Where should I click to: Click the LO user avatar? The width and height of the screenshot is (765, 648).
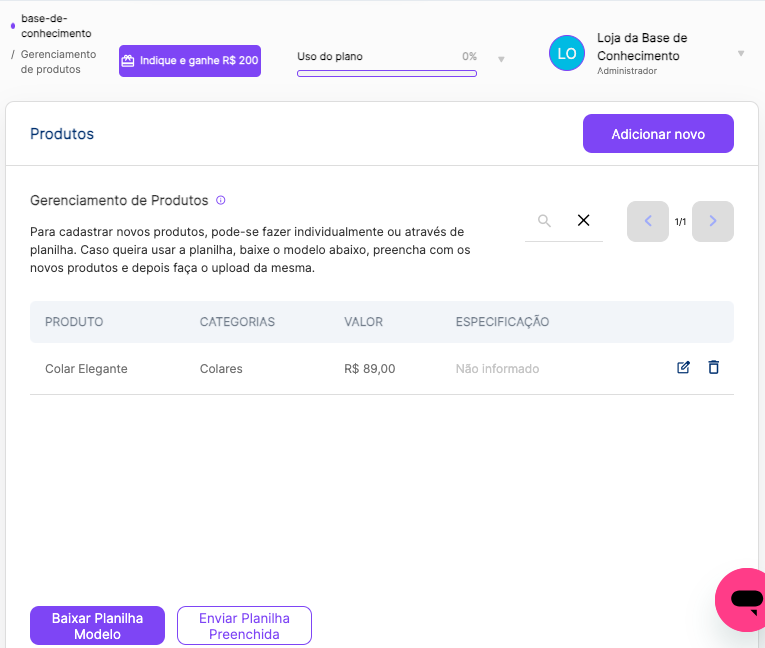tap(566, 53)
